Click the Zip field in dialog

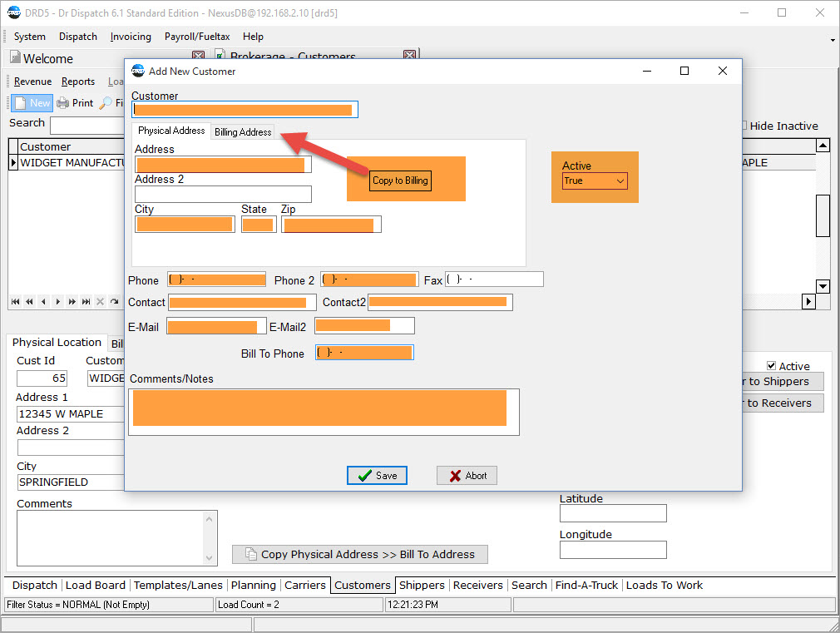[331, 225]
